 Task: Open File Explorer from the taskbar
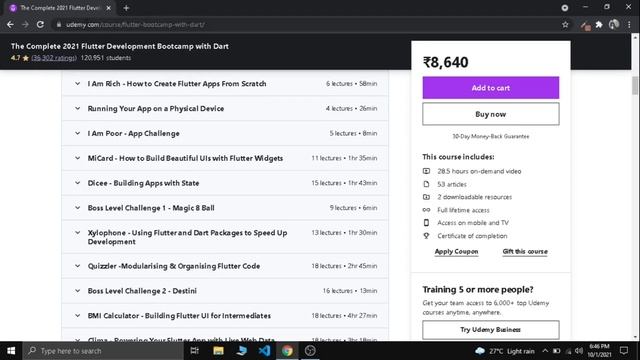[x=218, y=351]
